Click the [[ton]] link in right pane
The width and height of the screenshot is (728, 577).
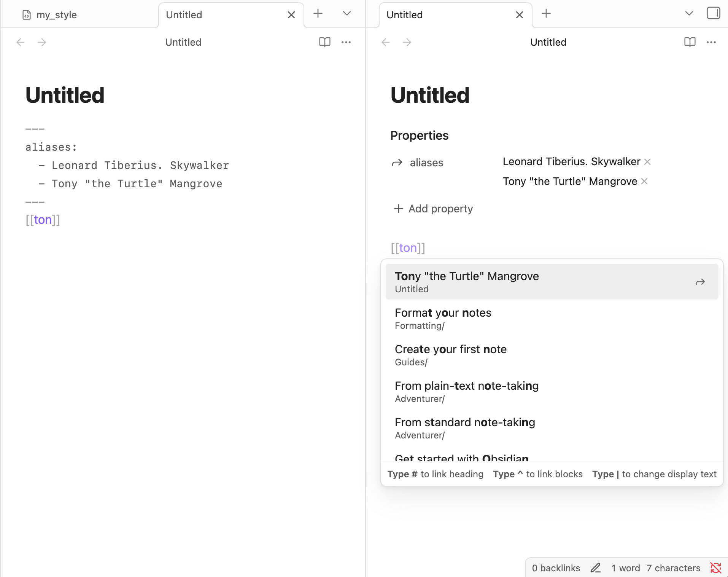tap(408, 248)
